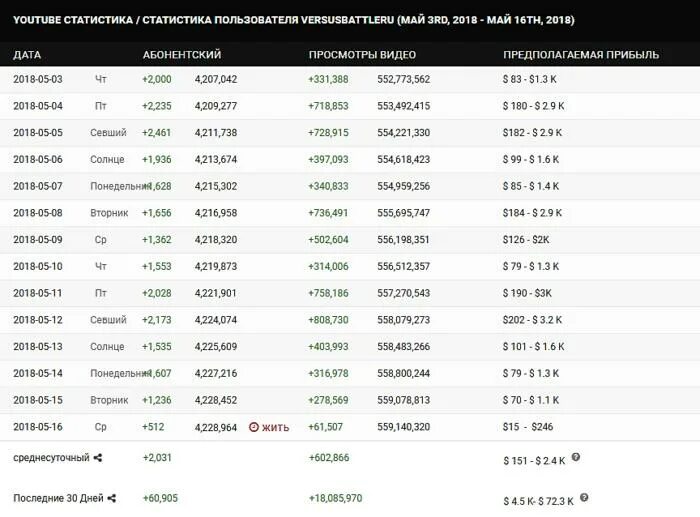Click earnings estimate $ 99 - $ 1.6 K
The width and height of the screenshot is (700, 517).
tap(531, 159)
